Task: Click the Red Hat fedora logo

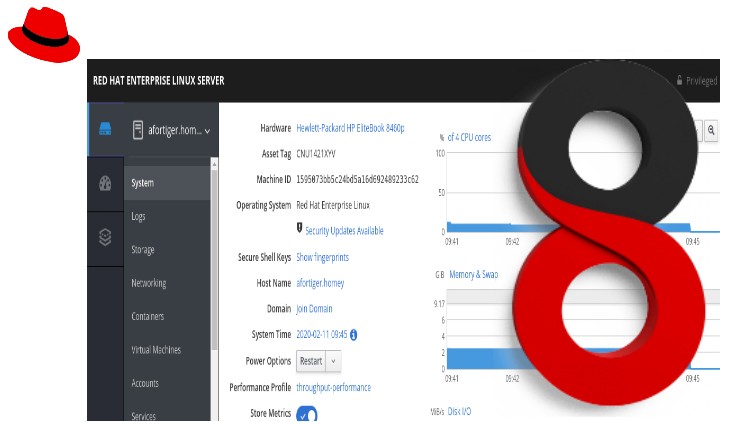Action: [44, 34]
